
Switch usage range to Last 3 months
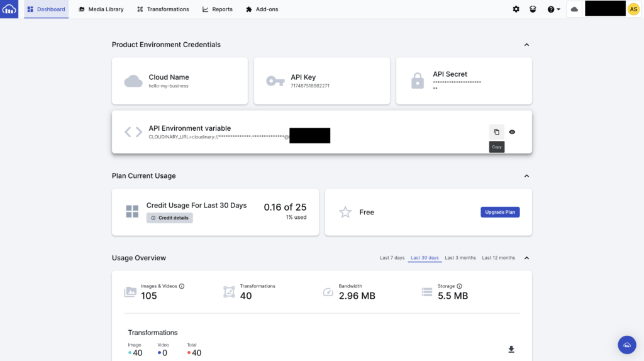coord(460,258)
